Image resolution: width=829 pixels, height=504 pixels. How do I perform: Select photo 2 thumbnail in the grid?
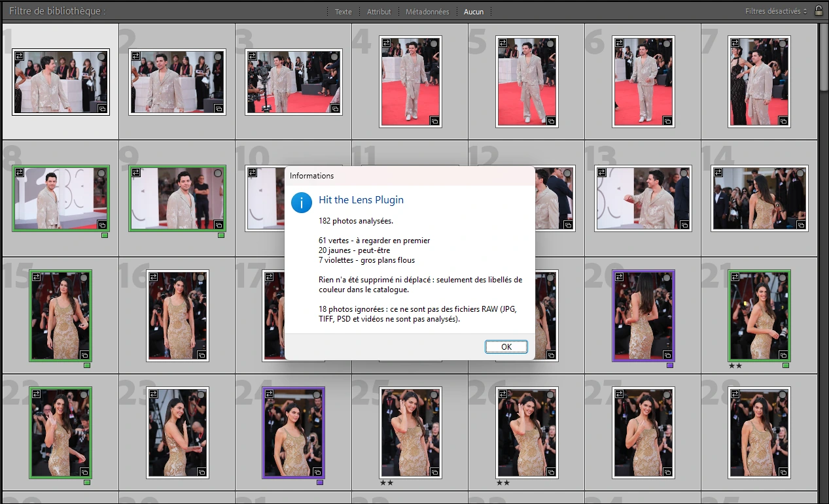pos(177,82)
